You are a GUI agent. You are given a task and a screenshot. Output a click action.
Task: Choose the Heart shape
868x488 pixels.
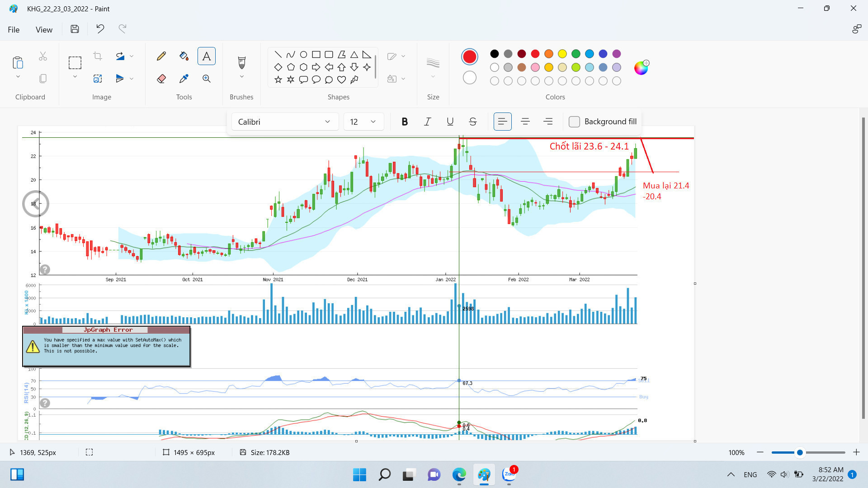[x=341, y=80]
